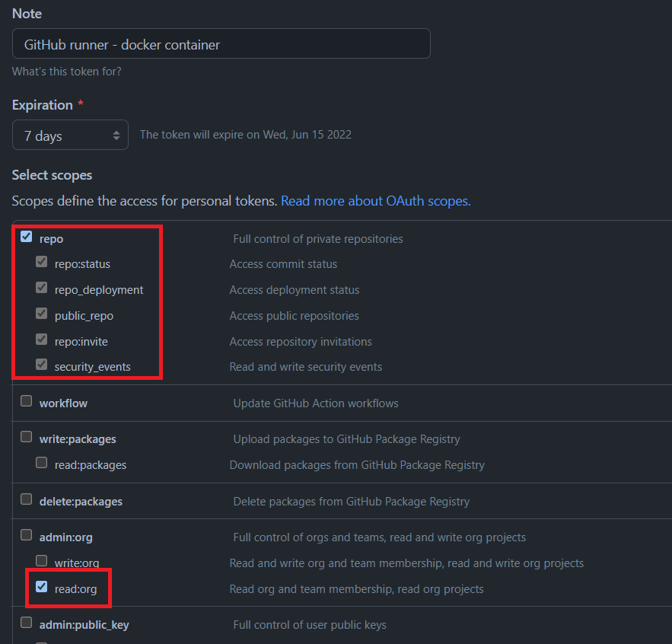Click 'Update GitHub Action workflows' description
This screenshot has height=644, width=672.
(316, 403)
